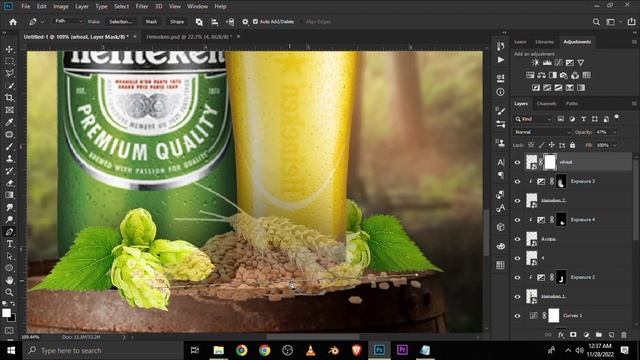Open the workspace switcher icon
The height and width of the screenshot is (360, 640).
click(611, 22)
